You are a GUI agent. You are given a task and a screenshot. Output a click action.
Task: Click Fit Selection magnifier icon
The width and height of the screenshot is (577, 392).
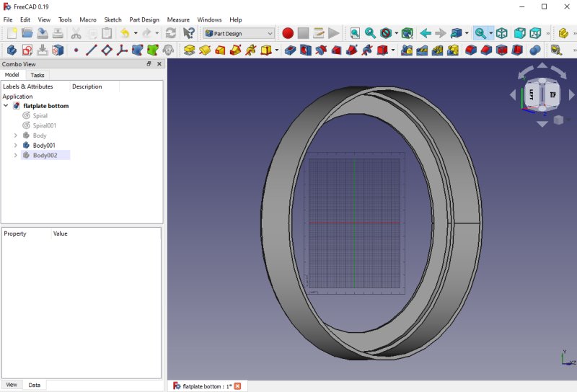point(370,33)
